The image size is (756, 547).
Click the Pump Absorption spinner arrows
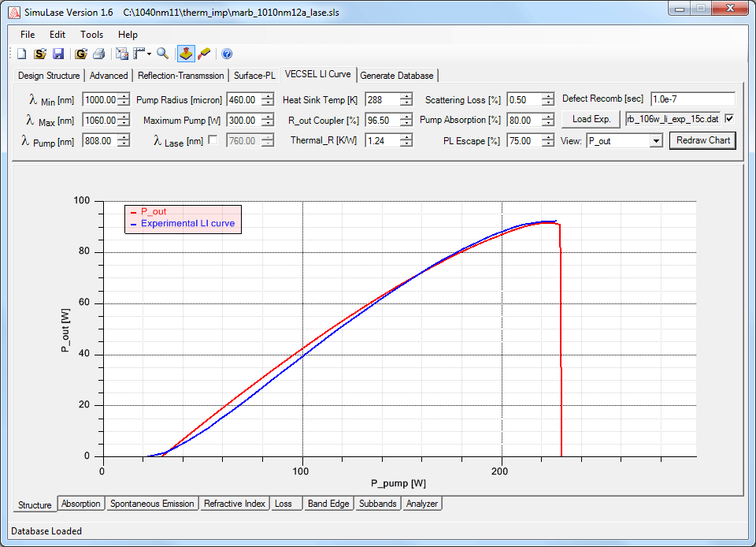coord(548,120)
